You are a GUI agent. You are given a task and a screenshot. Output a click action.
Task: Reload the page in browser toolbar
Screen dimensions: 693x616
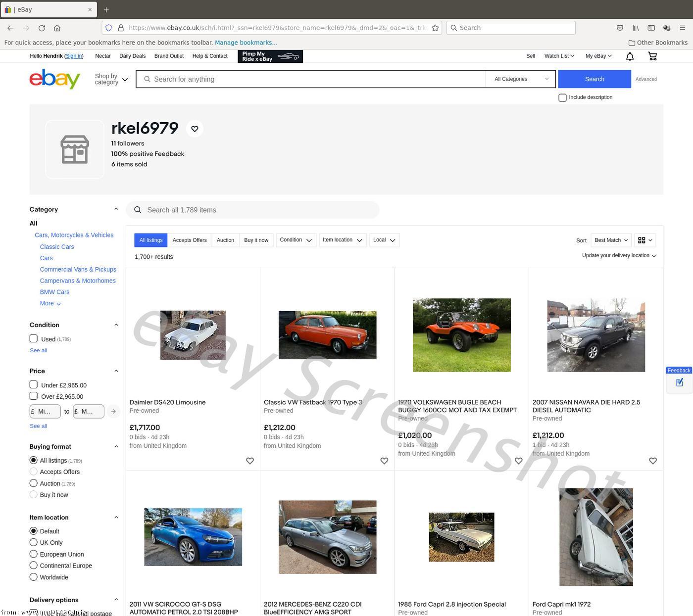(x=42, y=28)
